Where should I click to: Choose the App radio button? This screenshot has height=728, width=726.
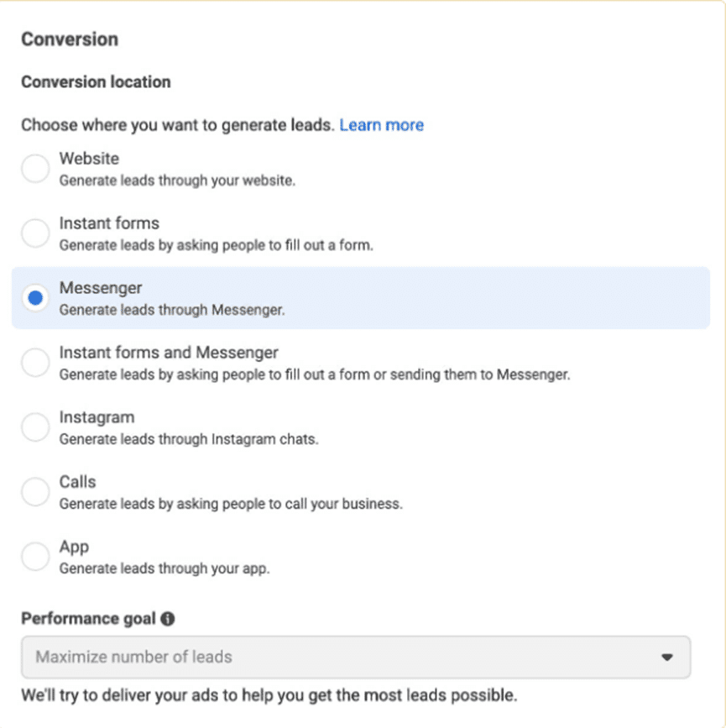click(35, 556)
